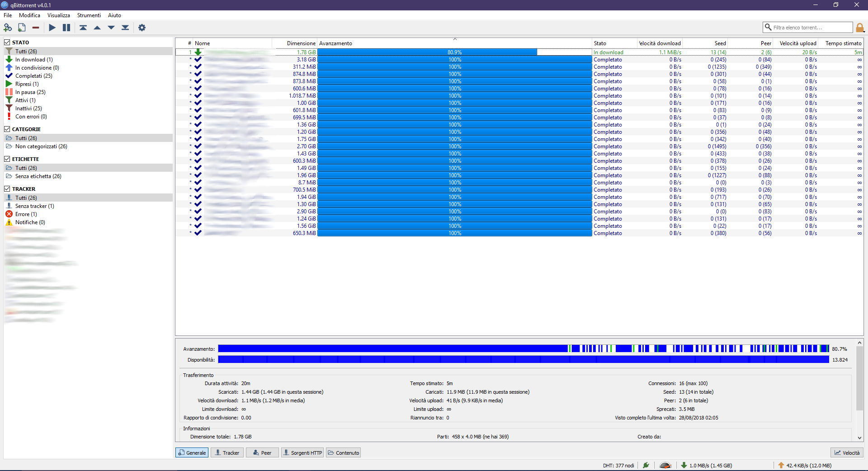Screen dimensions: 868x471
Task: Select the 3.18 GiB completed torrent row
Action: (519, 60)
